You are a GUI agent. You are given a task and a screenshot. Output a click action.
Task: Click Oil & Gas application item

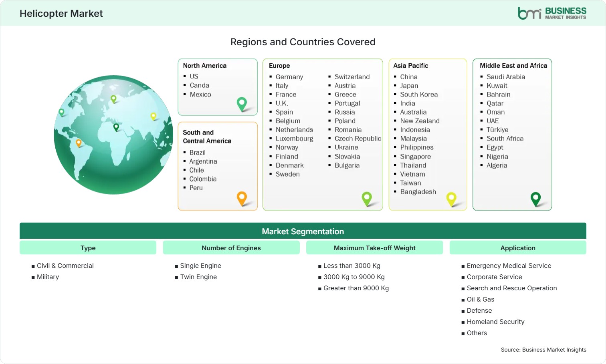tap(481, 299)
